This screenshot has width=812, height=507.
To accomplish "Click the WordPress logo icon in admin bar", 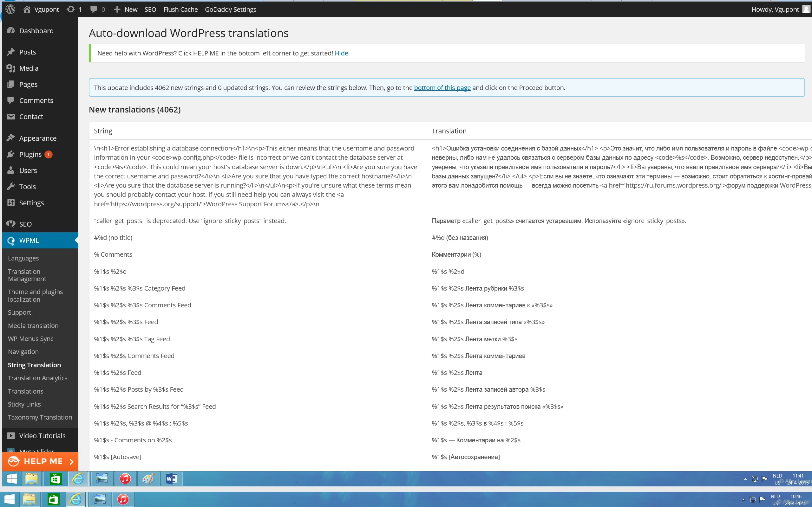I will pos(11,10).
